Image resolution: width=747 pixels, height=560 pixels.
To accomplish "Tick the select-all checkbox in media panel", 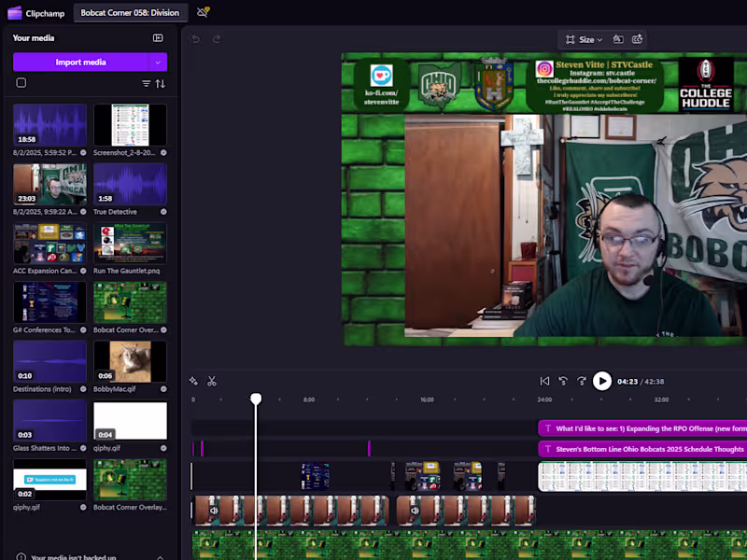I will 21,82.
